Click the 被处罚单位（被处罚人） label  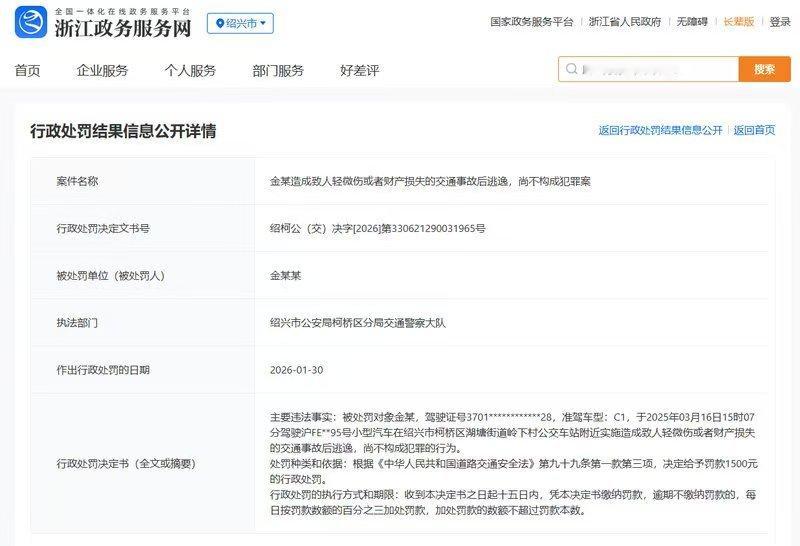tap(110, 276)
